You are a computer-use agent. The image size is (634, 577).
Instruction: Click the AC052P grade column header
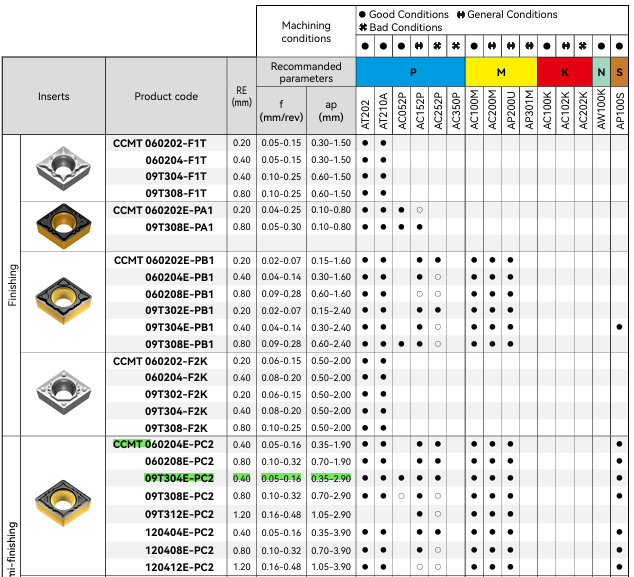(402, 110)
